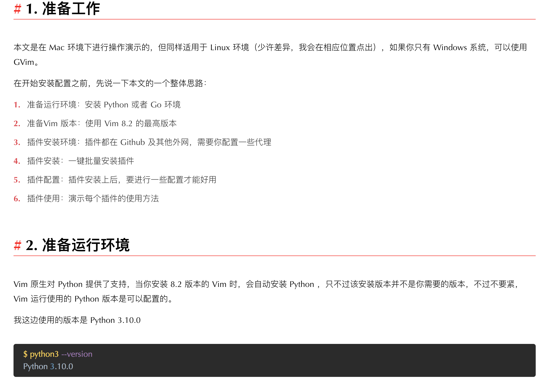Image resolution: width=557 pixels, height=392 pixels.
Task: Click list item 5 插件配置
Action: 122,180
